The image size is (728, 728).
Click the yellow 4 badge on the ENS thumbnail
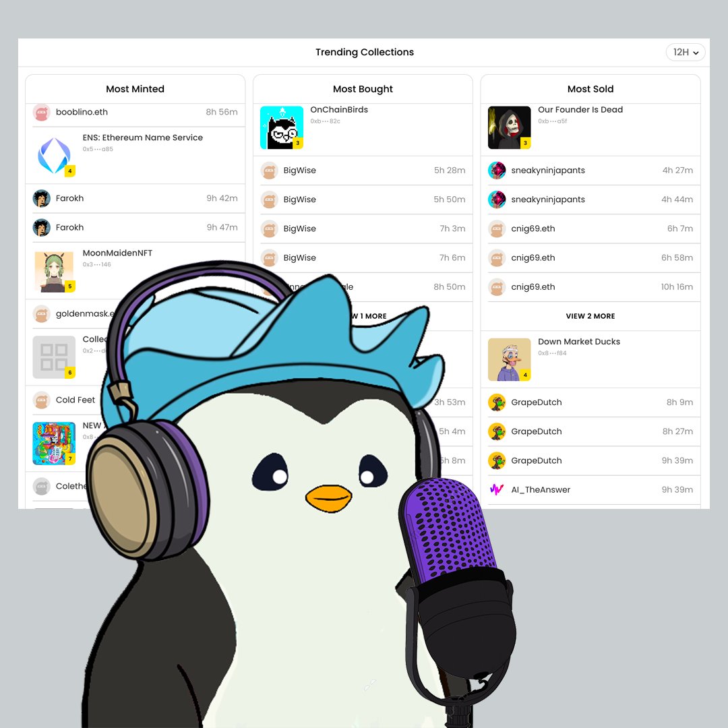pos(69,171)
